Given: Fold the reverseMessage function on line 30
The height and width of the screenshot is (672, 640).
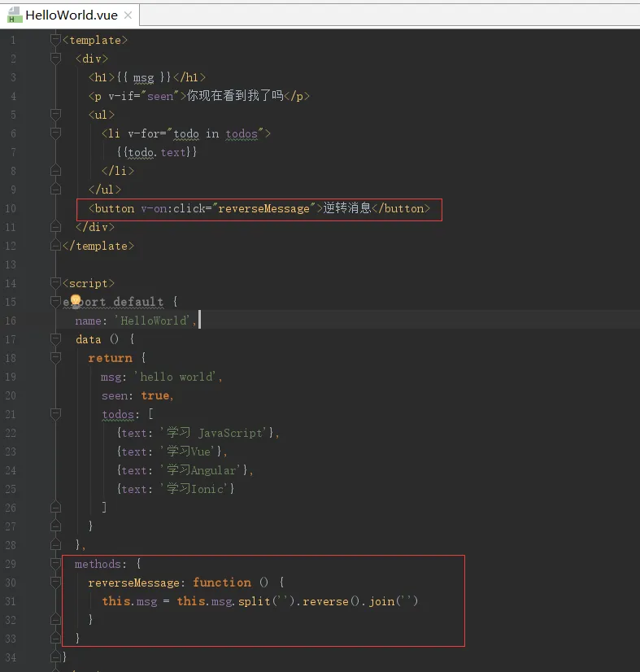Looking at the screenshot, I should (x=55, y=583).
